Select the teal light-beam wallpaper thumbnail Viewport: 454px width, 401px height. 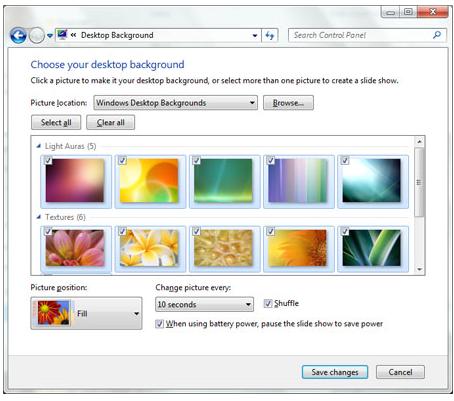click(x=372, y=181)
